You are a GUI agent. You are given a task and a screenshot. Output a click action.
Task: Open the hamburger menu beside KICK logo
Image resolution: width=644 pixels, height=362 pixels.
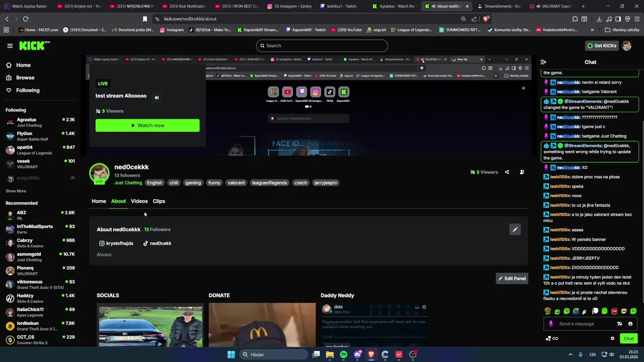tap(10, 46)
